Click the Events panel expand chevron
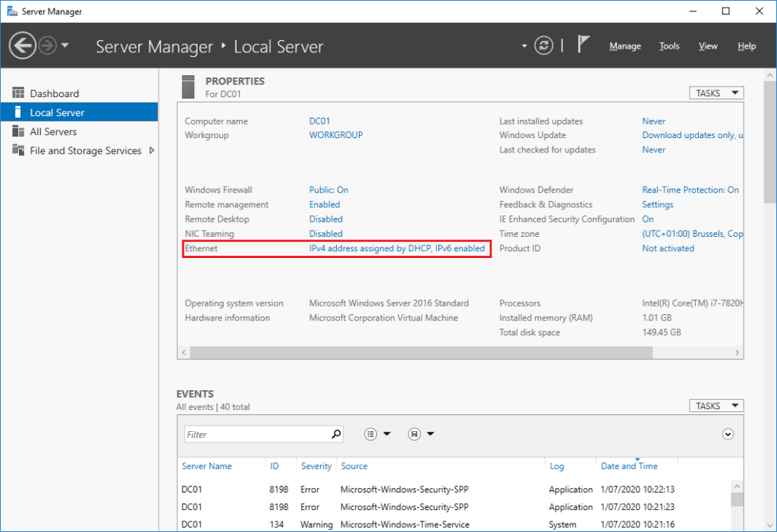 point(728,434)
